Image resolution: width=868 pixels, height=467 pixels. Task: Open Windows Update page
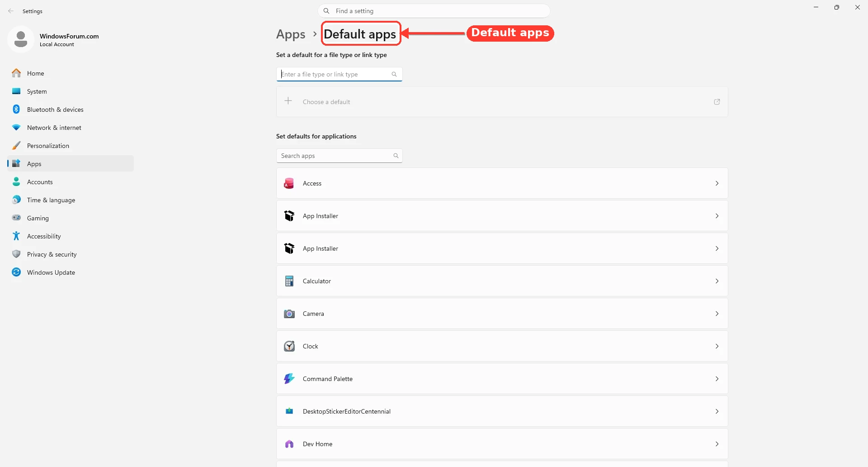click(x=71, y=272)
